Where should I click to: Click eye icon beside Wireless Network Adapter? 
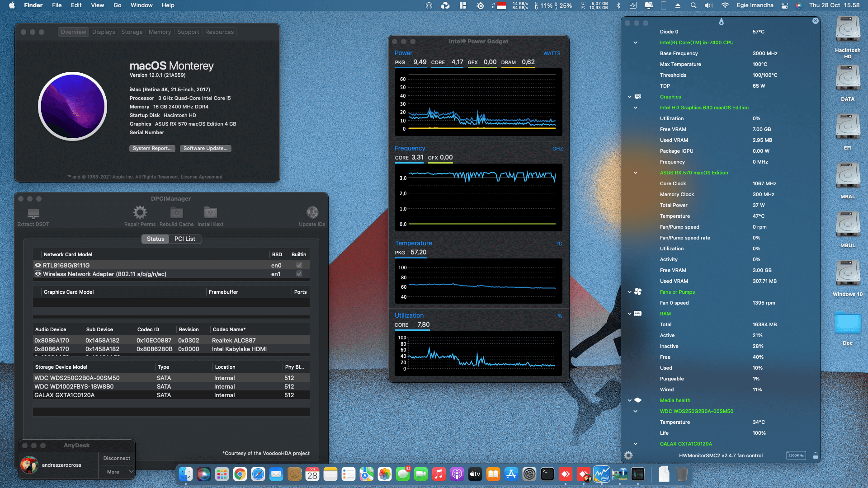38,274
